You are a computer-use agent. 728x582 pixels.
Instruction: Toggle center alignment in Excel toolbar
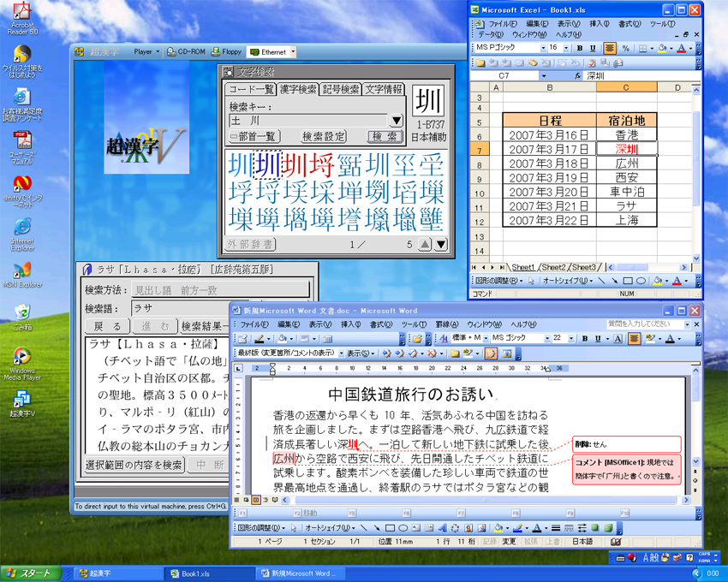pos(610,49)
